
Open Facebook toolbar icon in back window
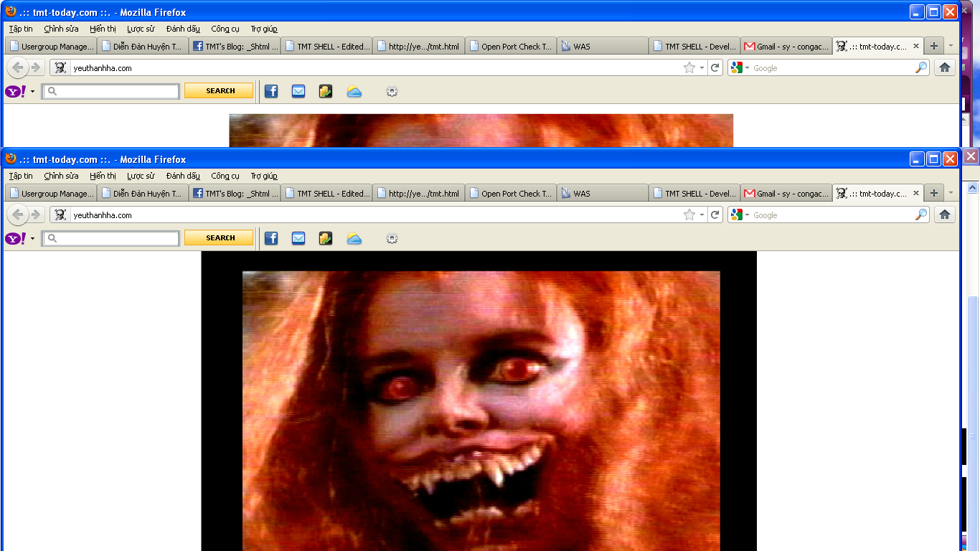pyautogui.click(x=271, y=91)
